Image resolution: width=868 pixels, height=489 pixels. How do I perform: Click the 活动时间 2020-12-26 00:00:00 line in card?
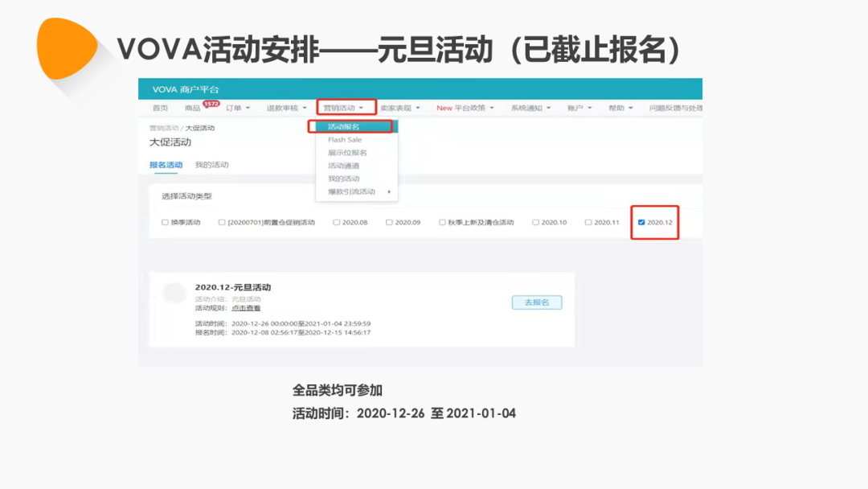(283, 323)
